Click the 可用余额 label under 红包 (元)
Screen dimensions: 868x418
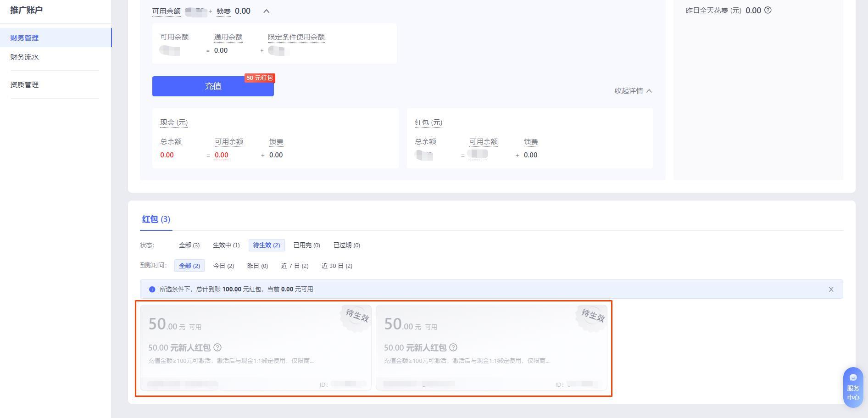point(484,142)
